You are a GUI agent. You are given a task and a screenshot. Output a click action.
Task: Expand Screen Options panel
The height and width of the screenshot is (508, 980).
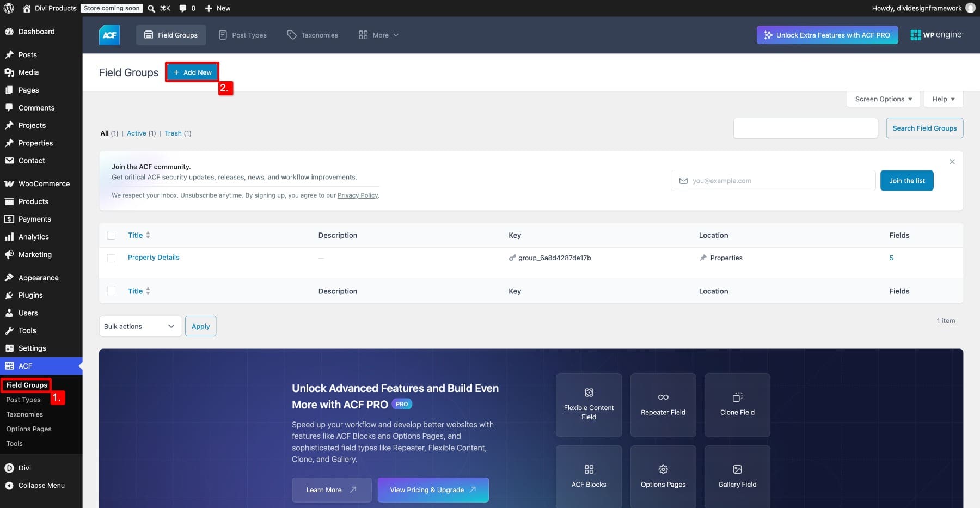pos(883,99)
